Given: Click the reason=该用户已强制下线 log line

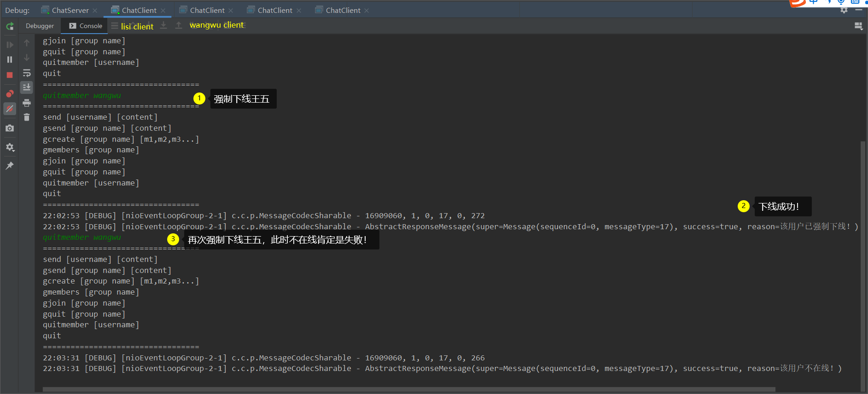Looking at the screenshot, I should 450,226.
